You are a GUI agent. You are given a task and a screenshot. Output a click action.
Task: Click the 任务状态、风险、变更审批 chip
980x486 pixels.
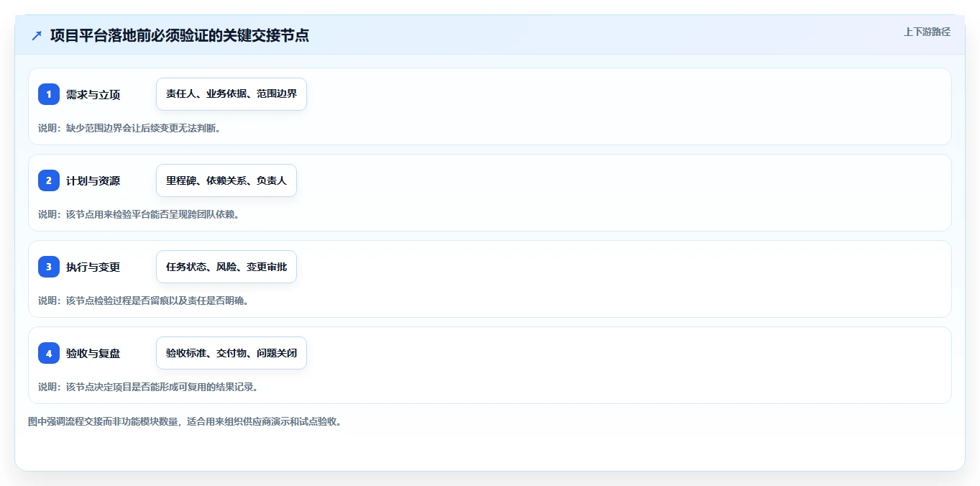pos(226,267)
